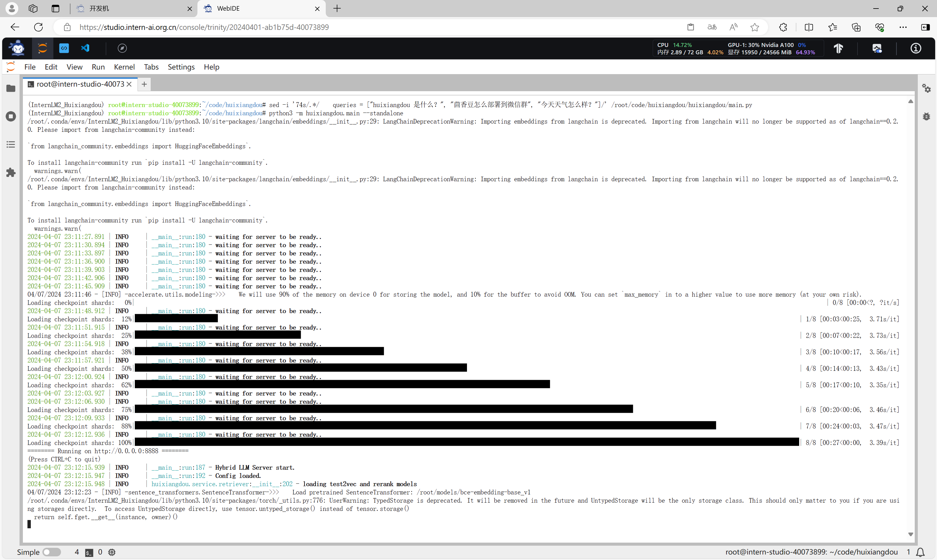Open the property inspector gears icon
This screenshot has height=560, width=937.
[x=926, y=88]
